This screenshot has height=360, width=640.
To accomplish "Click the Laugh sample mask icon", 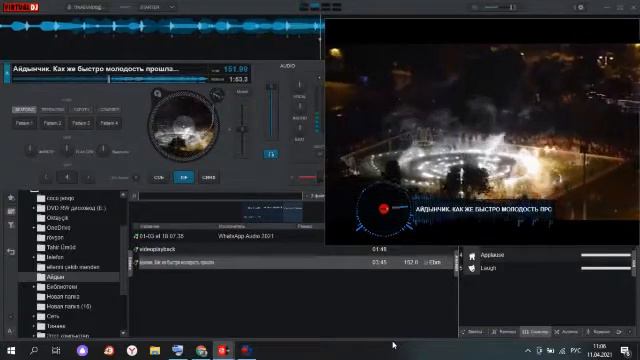I will tap(472, 268).
